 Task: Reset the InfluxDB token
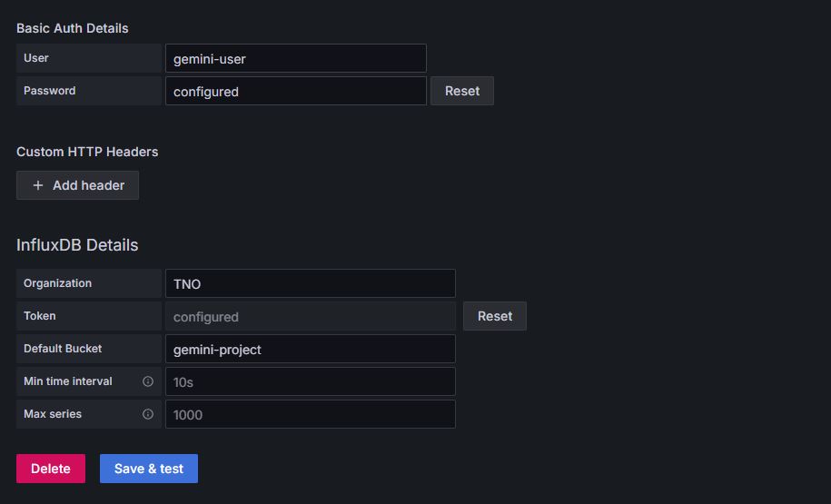[x=494, y=316]
